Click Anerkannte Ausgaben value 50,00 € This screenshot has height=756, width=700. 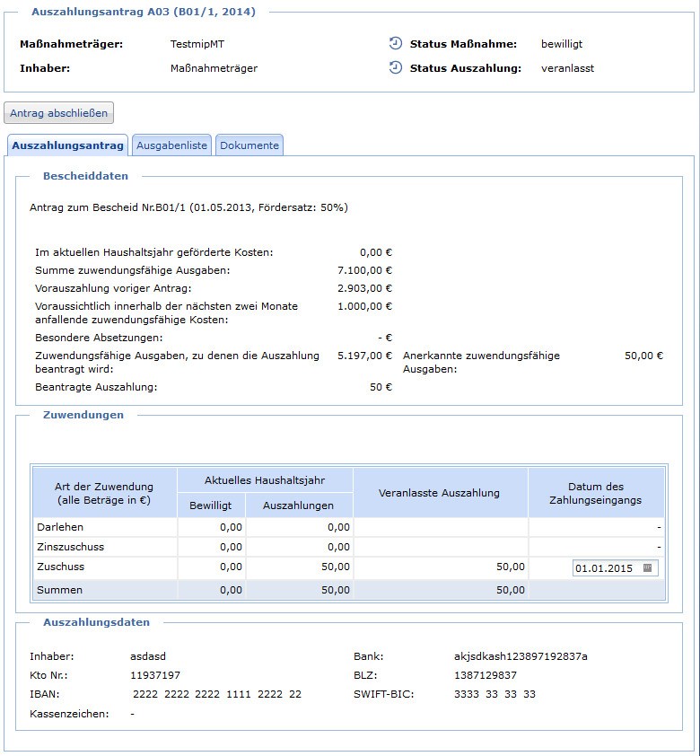tap(644, 356)
